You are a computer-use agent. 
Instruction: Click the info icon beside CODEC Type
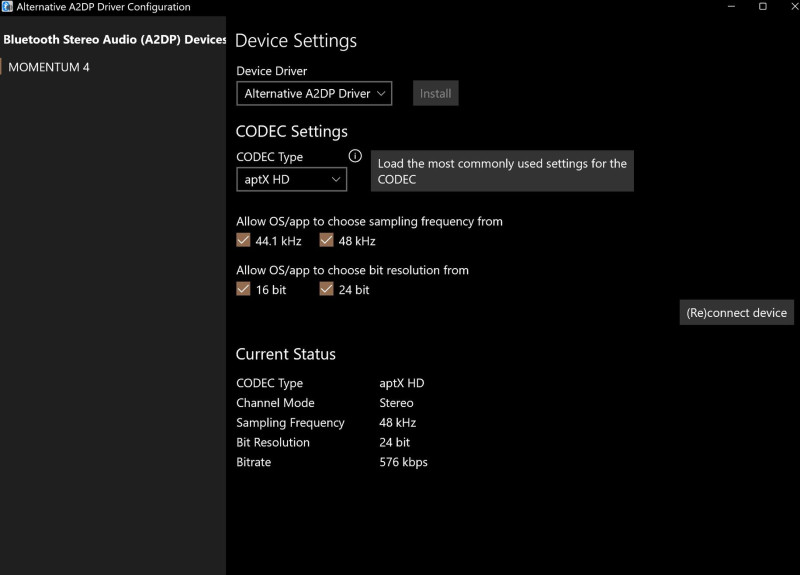coord(355,156)
